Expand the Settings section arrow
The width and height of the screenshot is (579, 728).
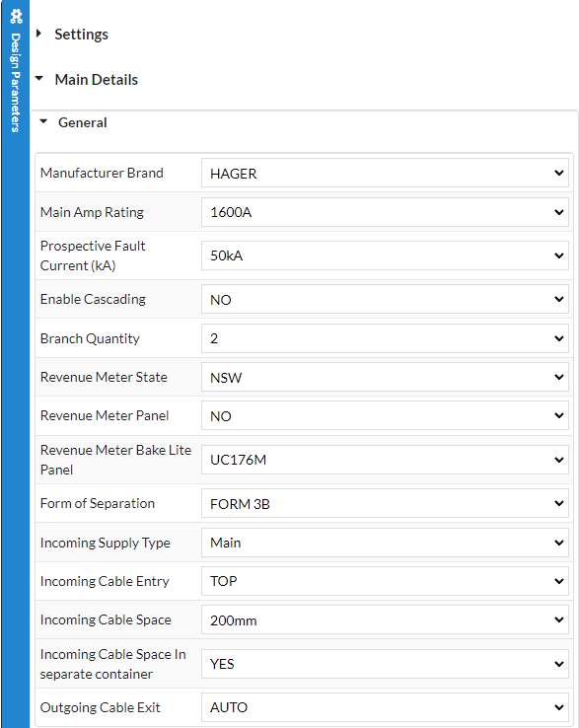[39, 34]
